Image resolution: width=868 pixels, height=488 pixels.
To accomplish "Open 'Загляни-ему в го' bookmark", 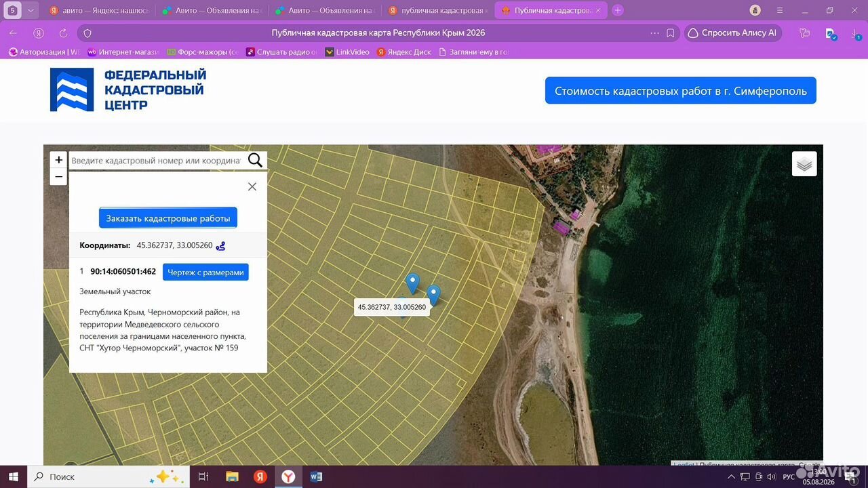I will (473, 52).
